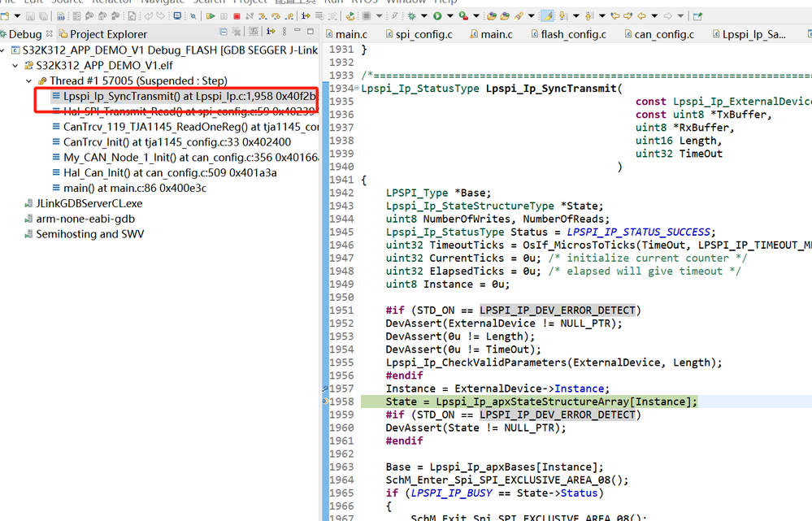Select My_CAN_Node_1_Init() stack frame
Viewport: 812px width, 521px height.
pyautogui.click(x=185, y=158)
